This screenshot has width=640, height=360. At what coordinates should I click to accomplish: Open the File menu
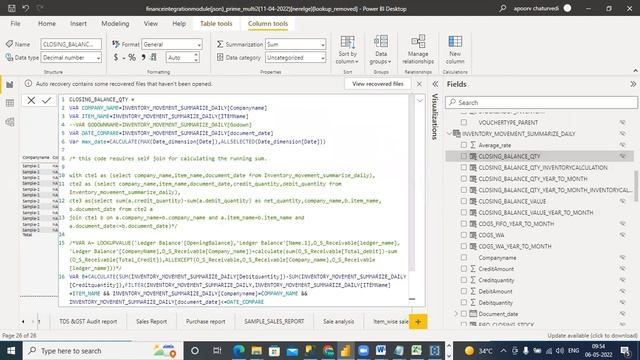coord(16,24)
